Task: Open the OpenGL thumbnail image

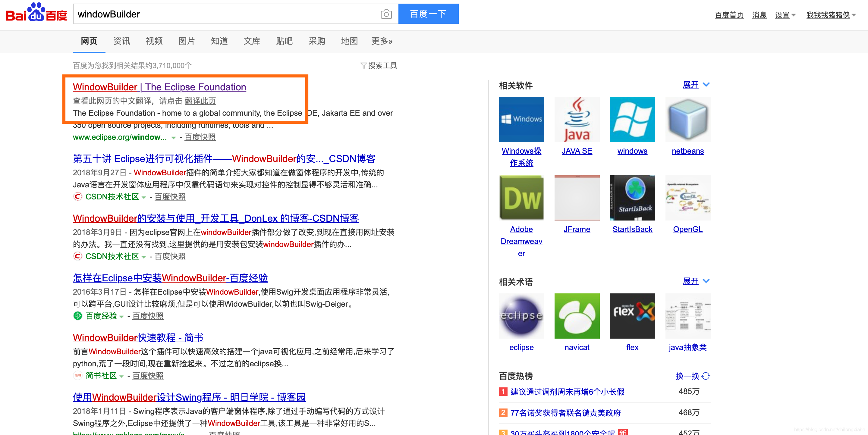Action: (x=688, y=198)
